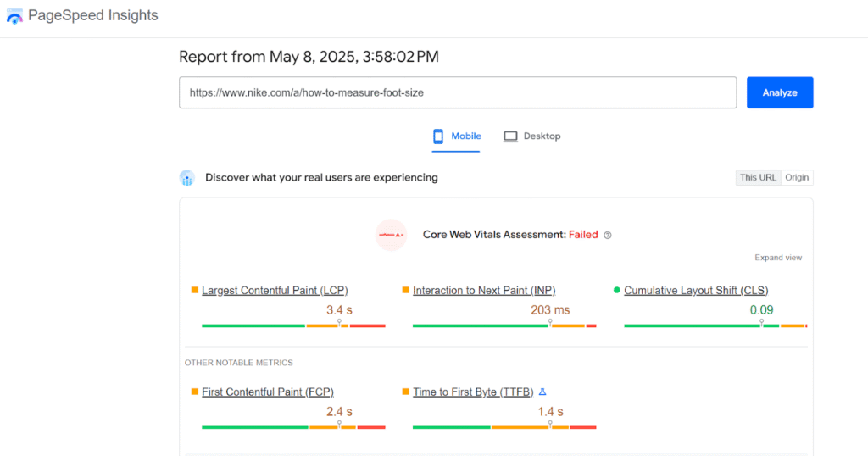Open Core Web Vitals Assessment help icon
868x456 pixels.
pyautogui.click(x=607, y=235)
